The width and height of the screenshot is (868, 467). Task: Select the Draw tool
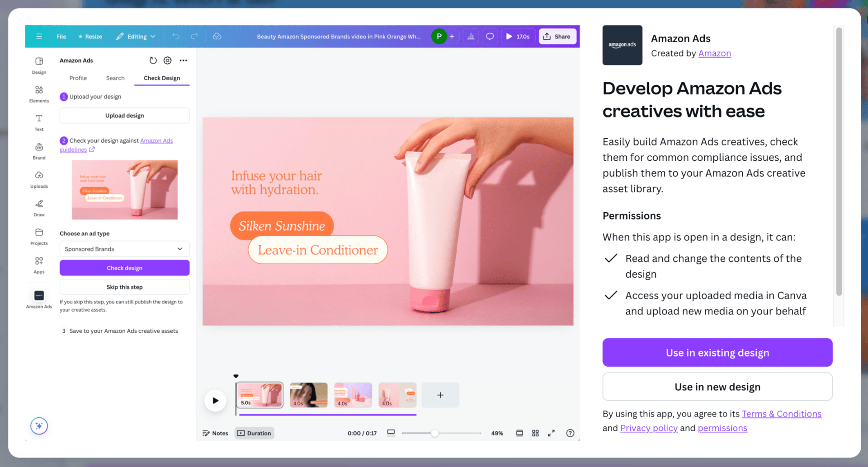(x=39, y=208)
